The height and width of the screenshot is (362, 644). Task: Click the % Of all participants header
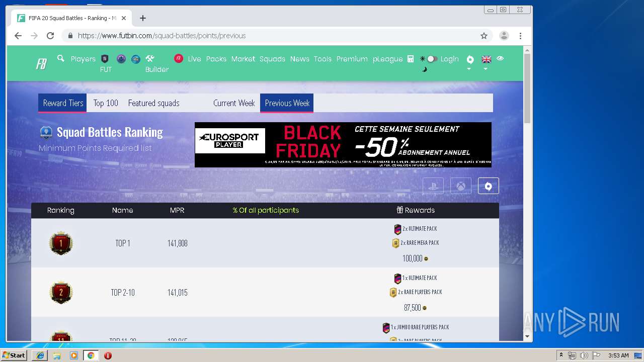[266, 210]
